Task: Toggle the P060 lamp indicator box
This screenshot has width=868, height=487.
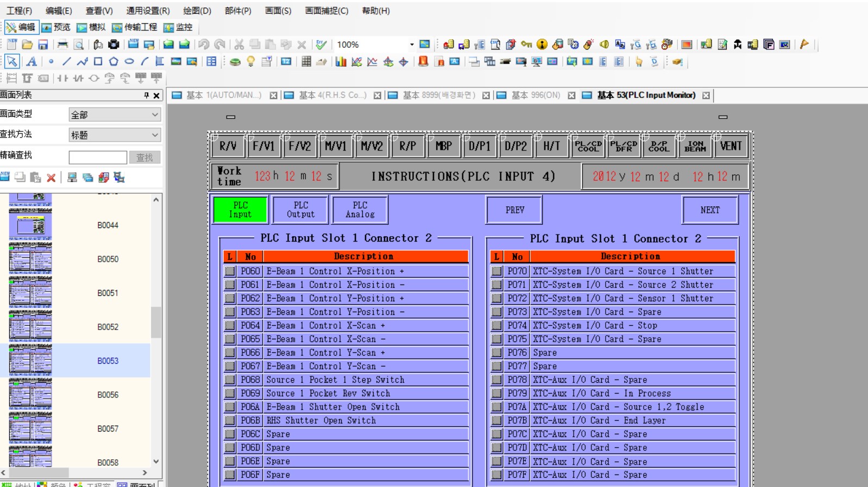Action: click(230, 271)
